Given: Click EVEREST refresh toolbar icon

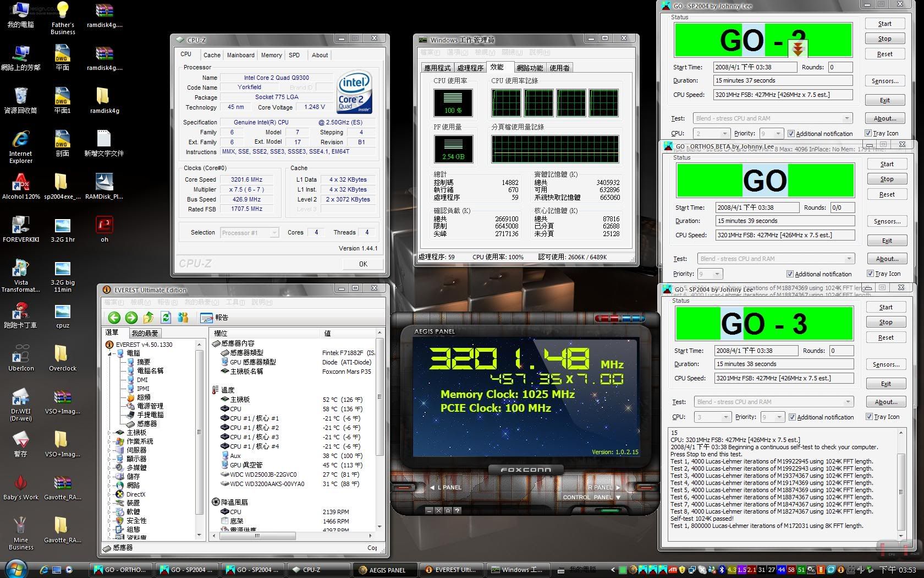Looking at the screenshot, I should [166, 318].
